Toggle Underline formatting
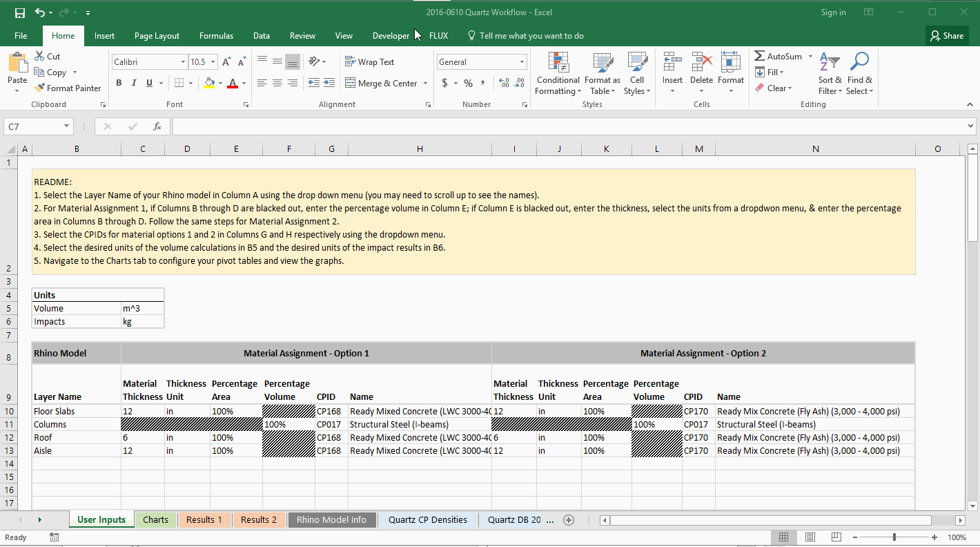The height and width of the screenshot is (547, 980). click(x=149, y=83)
